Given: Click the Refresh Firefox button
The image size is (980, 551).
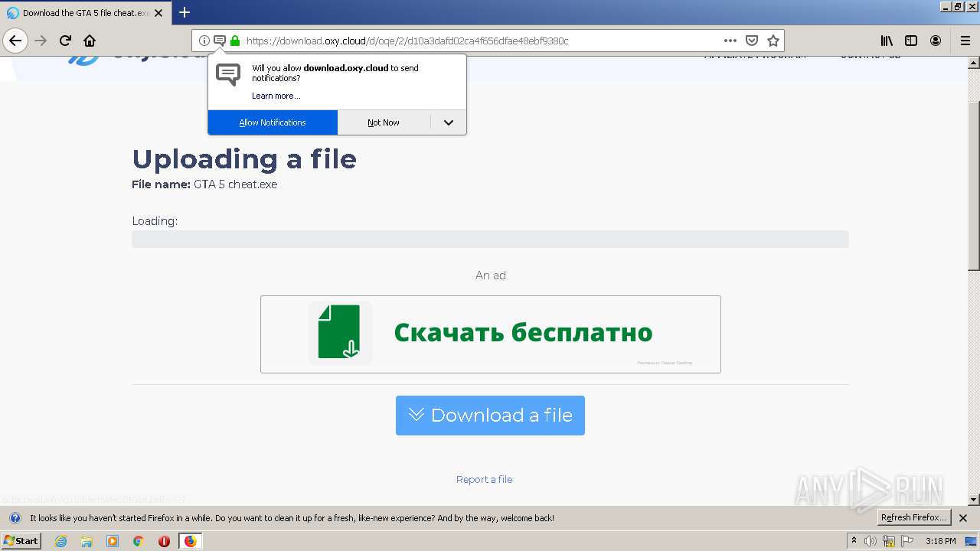Looking at the screenshot, I should coord(913,518).
